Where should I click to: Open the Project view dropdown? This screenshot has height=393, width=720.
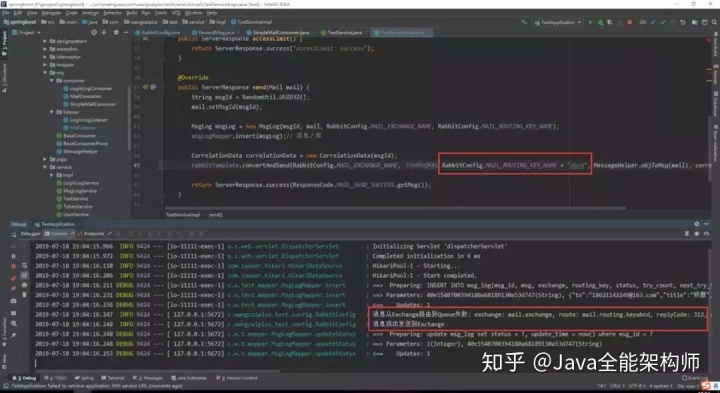click(27, 33)
